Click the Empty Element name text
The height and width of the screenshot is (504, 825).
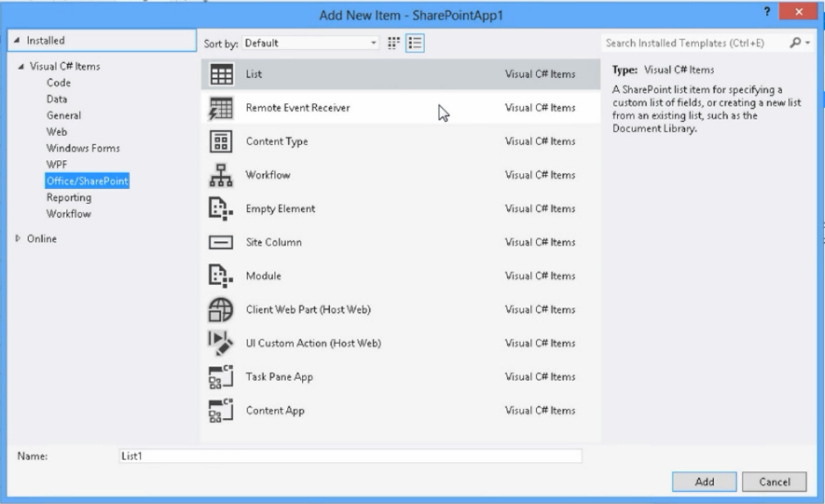281,209
